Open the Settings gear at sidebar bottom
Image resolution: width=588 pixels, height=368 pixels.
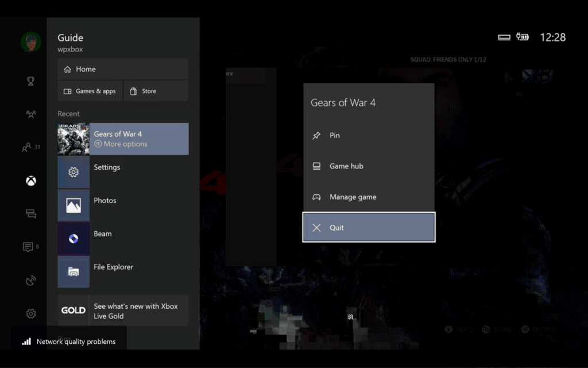[x=31, y=313]
